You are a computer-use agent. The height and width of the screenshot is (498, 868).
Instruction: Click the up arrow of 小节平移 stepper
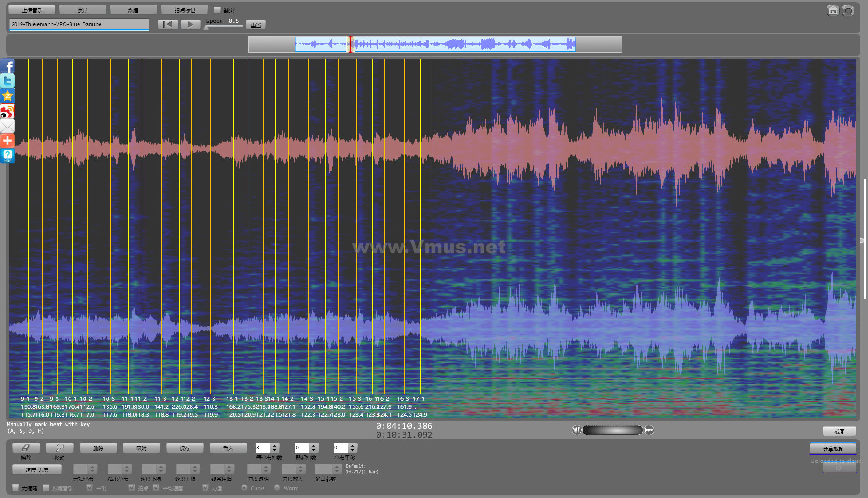(x=353, y=446)
